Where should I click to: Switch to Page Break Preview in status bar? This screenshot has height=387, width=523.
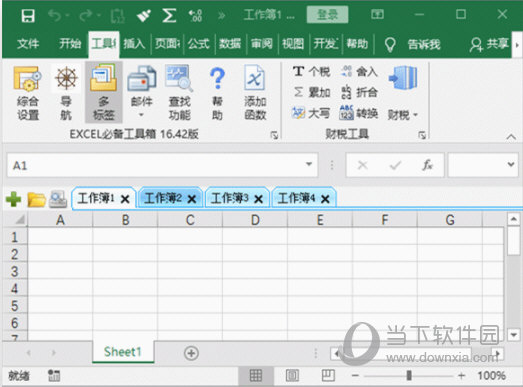pos(328,375)
